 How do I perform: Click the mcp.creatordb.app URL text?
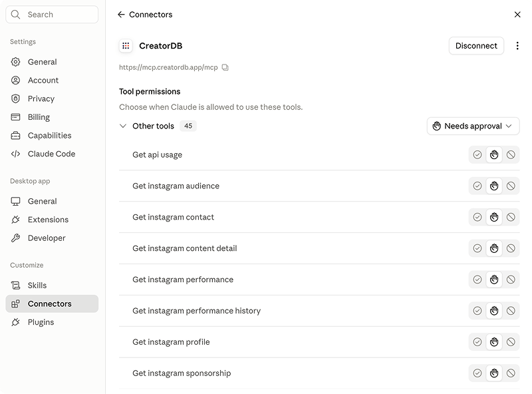coord(168,67)
